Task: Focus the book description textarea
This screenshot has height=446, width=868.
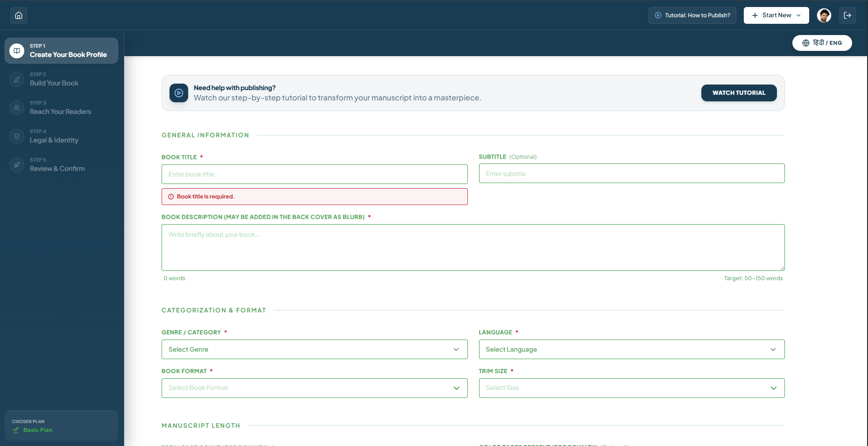Action: [x=473, y=248]
